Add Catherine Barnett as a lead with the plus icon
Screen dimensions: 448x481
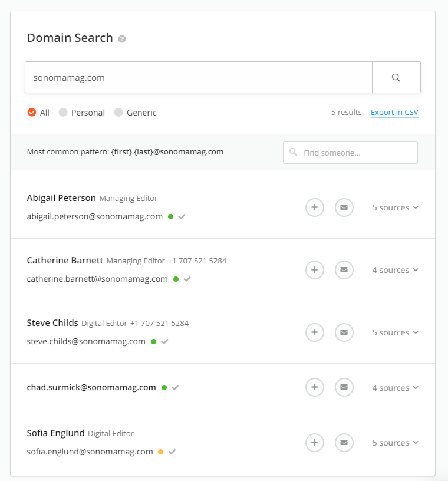coord(315,270)
